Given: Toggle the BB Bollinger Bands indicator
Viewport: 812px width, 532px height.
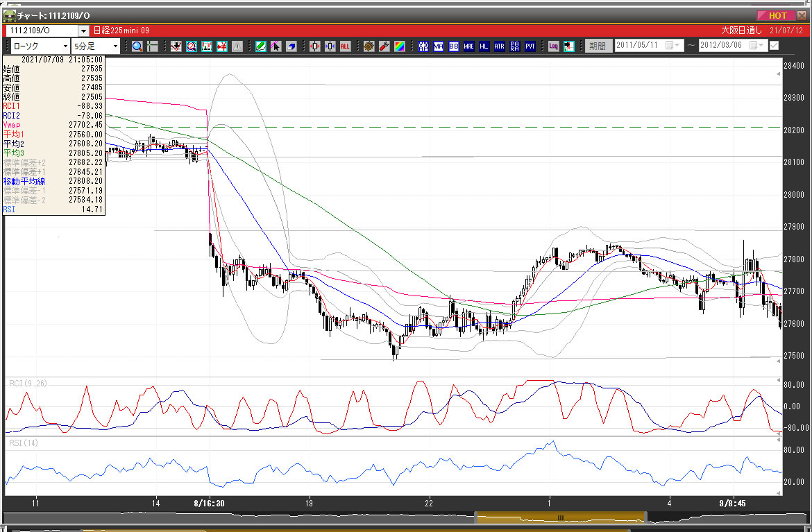Looking at the screenshot, I should tap(454, 46).
